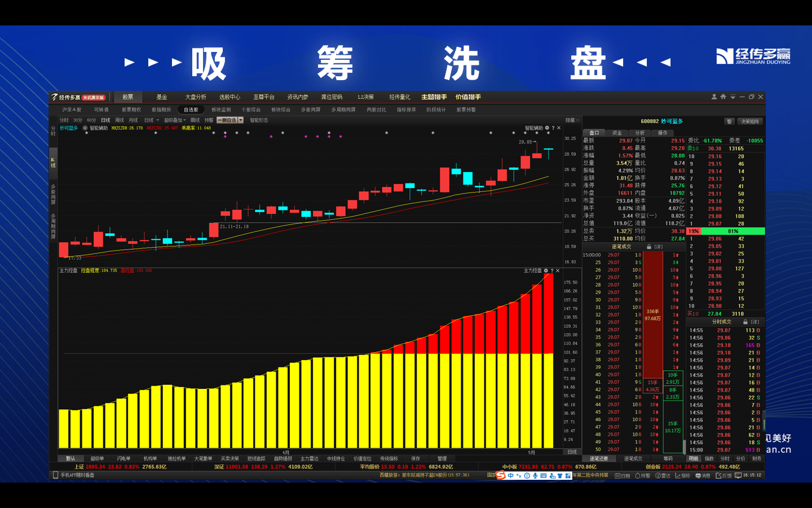Click the monitor icon beside the clock
Image resolution: width=812 pixels, height=508 pixels.
pyautogui.click(x=738, y=475)
